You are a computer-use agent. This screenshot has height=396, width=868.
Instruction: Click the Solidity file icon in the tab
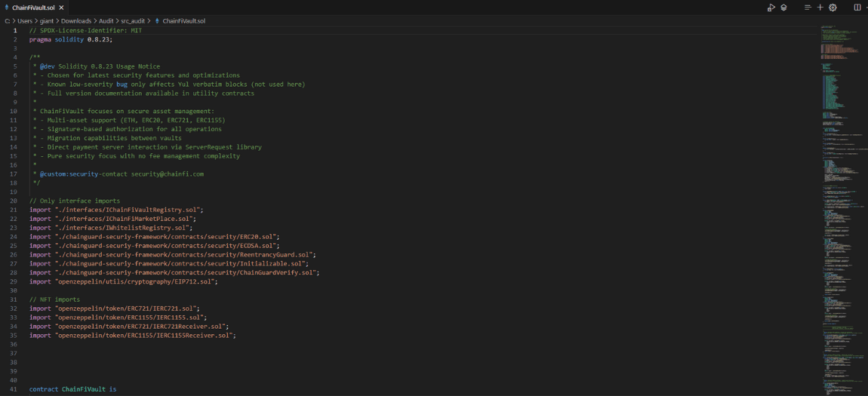click(7, 8)
